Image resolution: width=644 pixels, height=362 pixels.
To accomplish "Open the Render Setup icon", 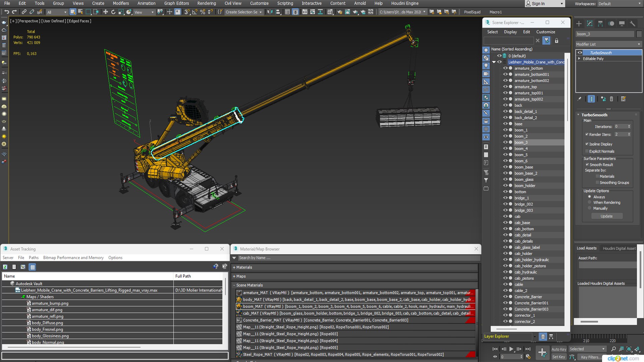I will click(x=340, y=12).
